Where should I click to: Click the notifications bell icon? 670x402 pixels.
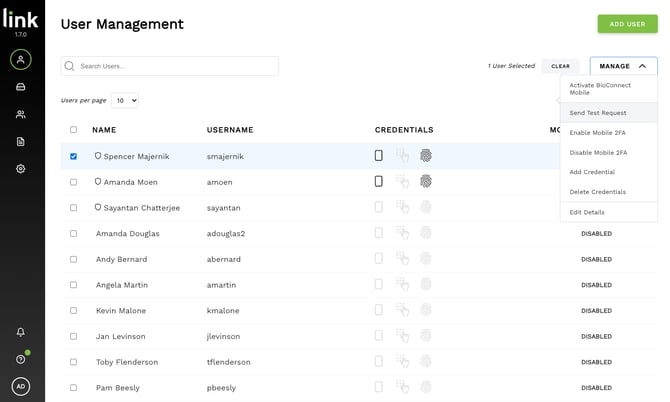coord(21,332)
